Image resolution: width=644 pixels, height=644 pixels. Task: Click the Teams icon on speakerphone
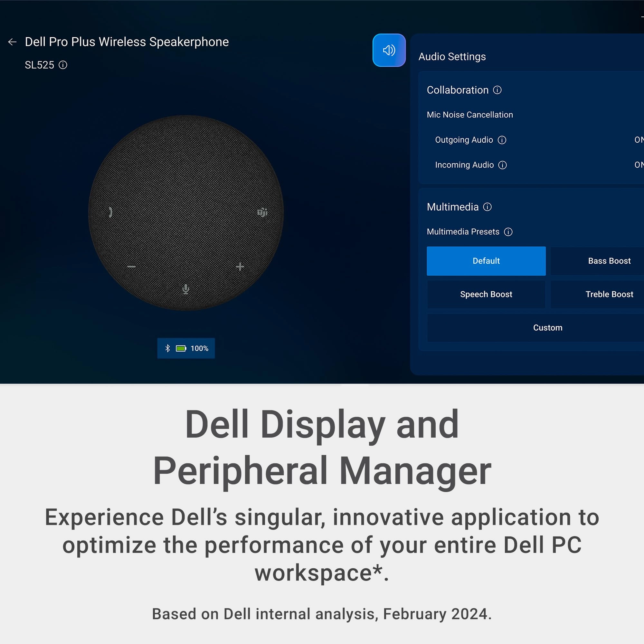coord(262,212)
